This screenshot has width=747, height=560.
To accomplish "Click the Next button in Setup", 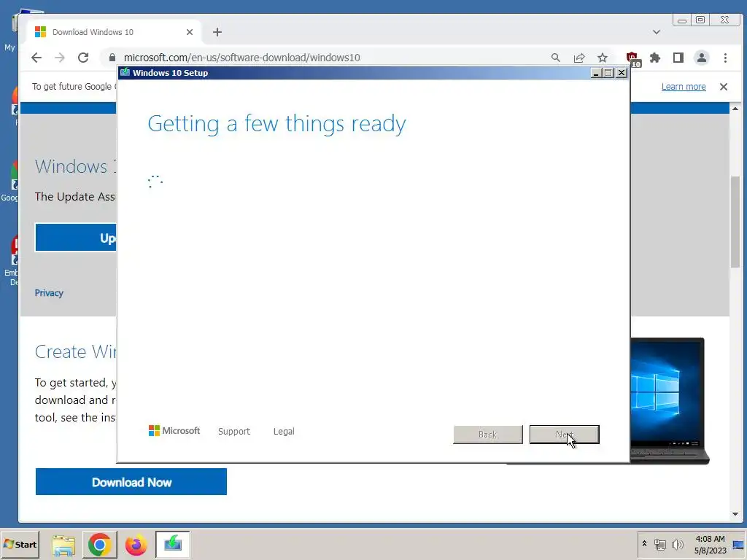I will tap(564, 435).
